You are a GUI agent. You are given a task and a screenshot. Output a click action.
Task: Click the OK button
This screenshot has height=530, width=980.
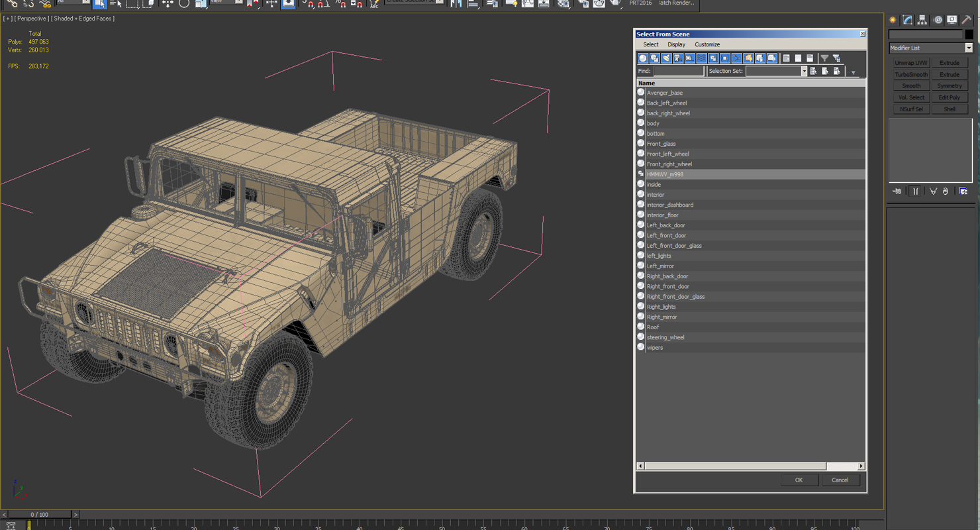(x=799, y=480)
